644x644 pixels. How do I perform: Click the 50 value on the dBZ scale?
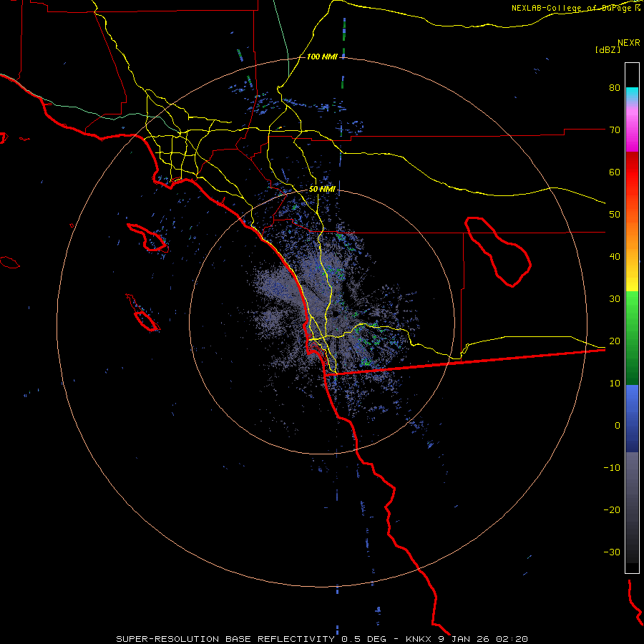(615, 215)
